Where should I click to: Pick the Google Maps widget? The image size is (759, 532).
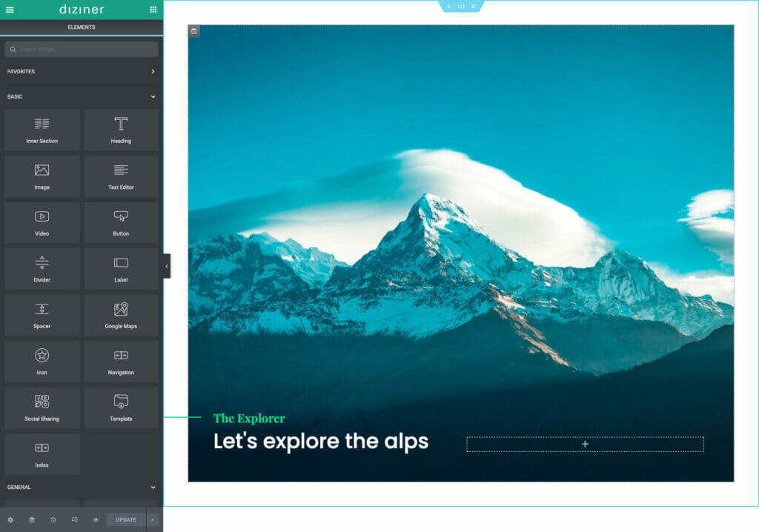coord(121,316)
